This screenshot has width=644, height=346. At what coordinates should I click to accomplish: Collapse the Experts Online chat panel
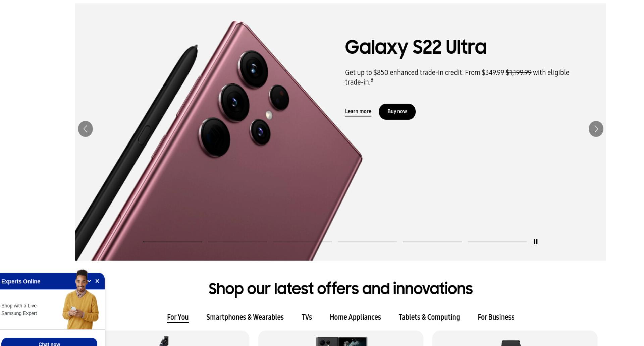(89, 281)
